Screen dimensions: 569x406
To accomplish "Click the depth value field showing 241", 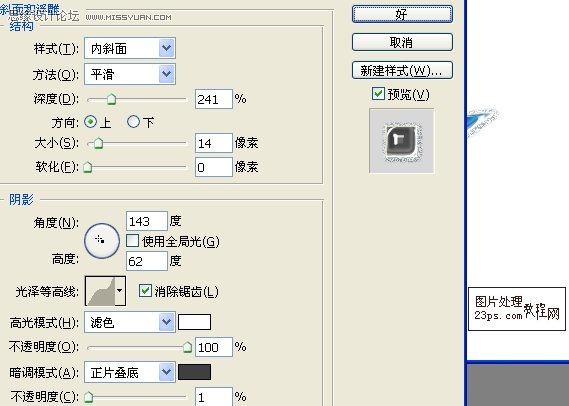I will click(x=214, y=99).
